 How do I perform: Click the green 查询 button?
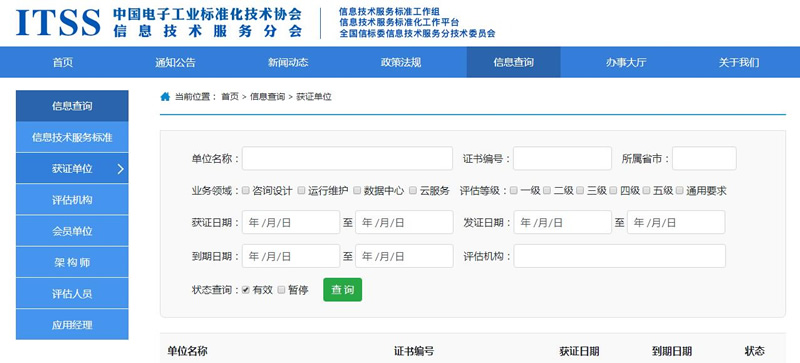(342, 289)
